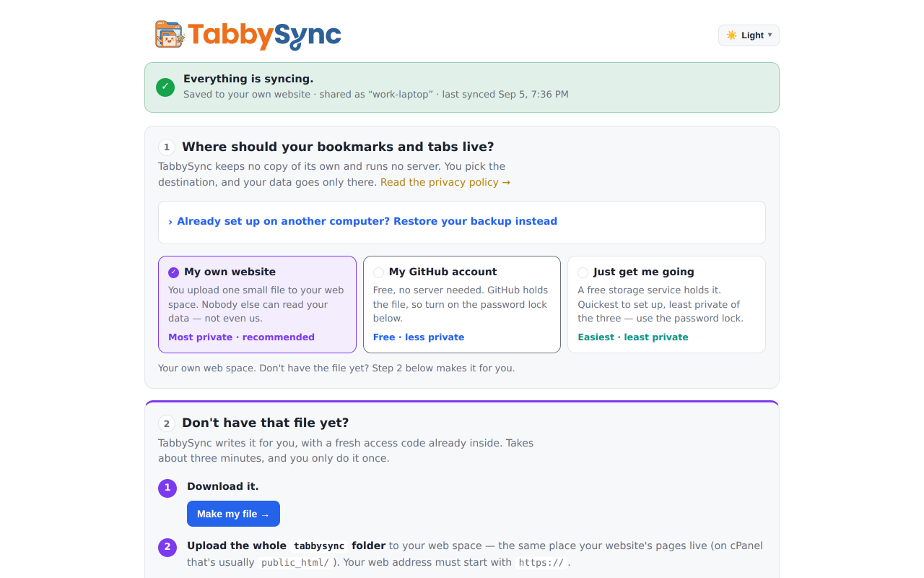Click the public_html/ code snippet
This screenshot has height=578, width=924.
tap(295, 562)
